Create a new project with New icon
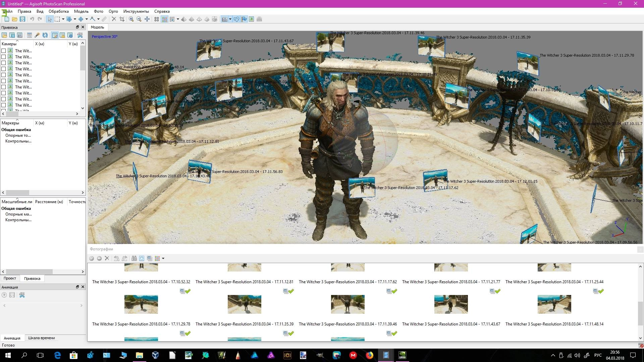This screenshot has width=644, height=362. click(x=7, y=19)
